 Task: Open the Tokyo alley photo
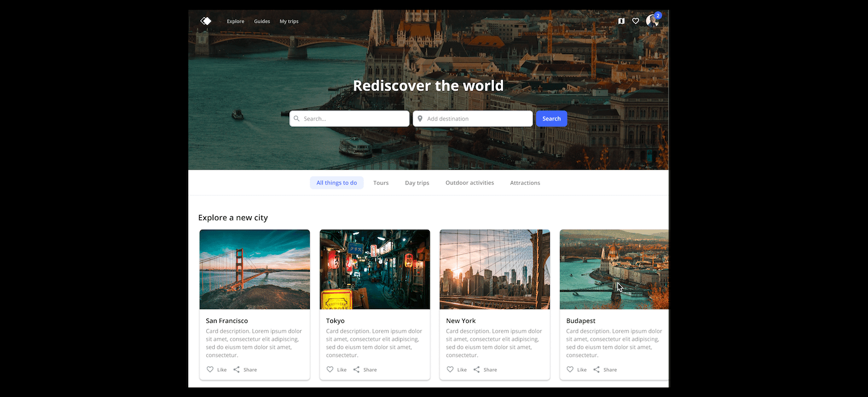(375, 270)
